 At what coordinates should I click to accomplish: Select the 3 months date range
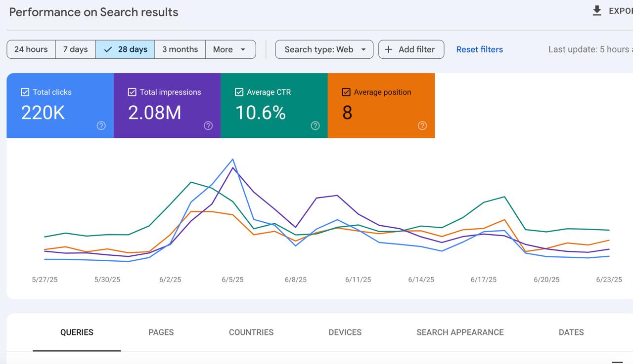coord(180,49)
